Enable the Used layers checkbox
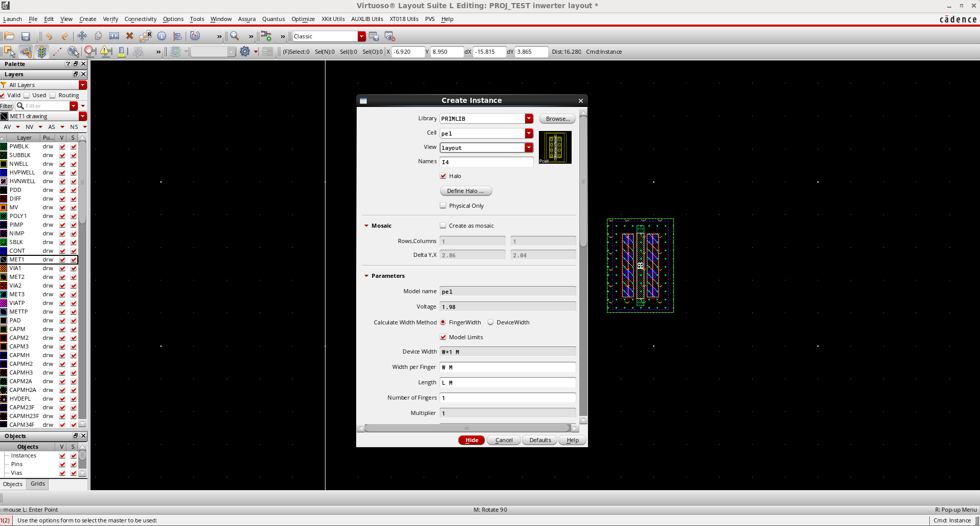This screenshot has width=980, height=526. [27, 95]
